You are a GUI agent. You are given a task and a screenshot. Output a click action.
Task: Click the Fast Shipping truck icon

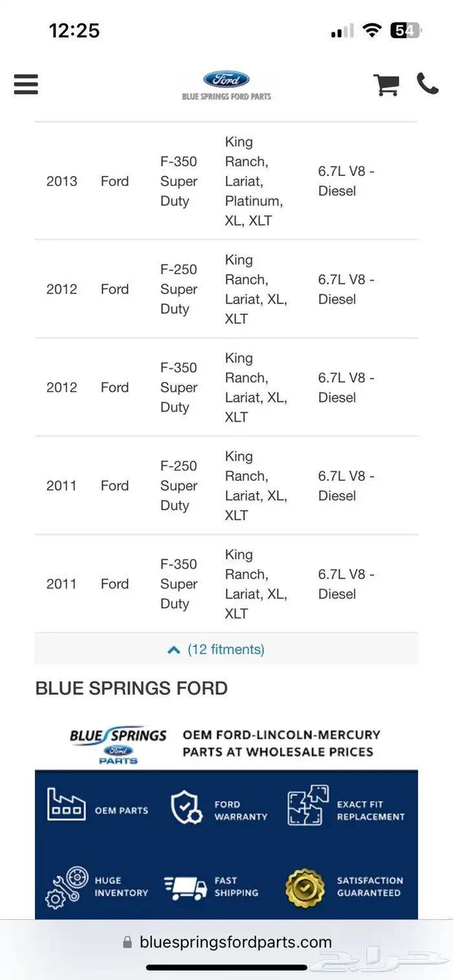pos(185,888)
